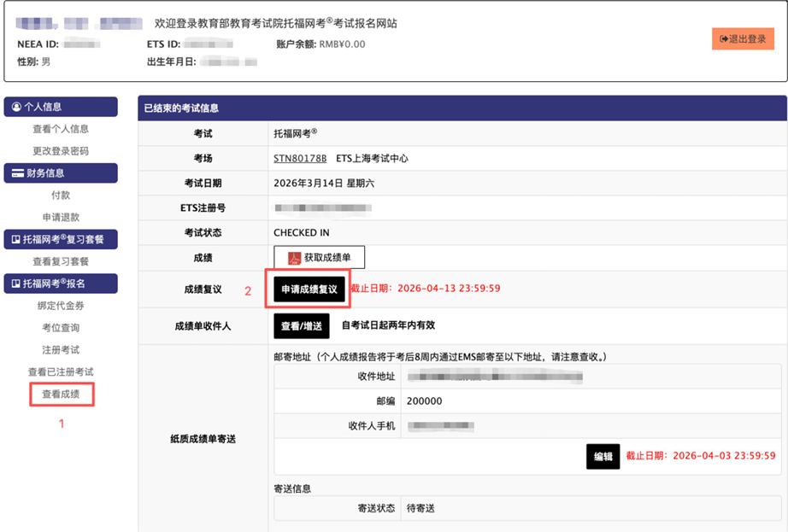Image resolution: width=788 pixels, height=532 pixels.
Task: Select 查看成绩 in the sidebar
Action: point(61,394)
